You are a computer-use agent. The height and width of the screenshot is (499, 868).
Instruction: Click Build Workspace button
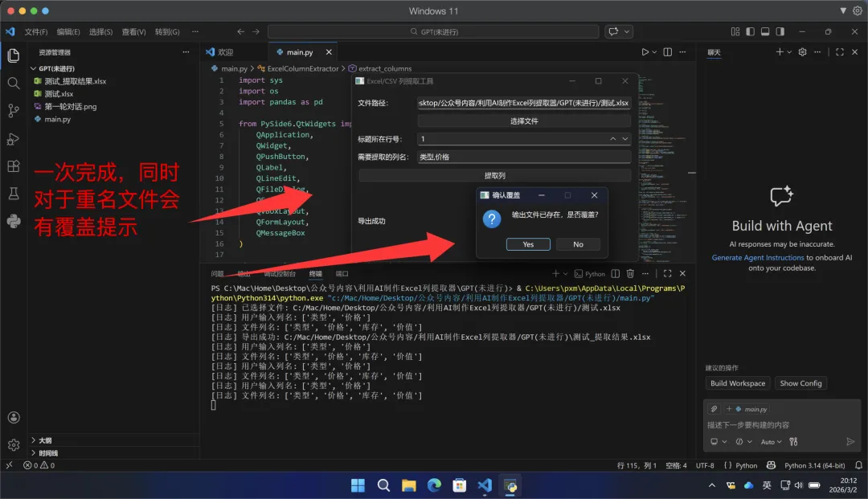737,382
